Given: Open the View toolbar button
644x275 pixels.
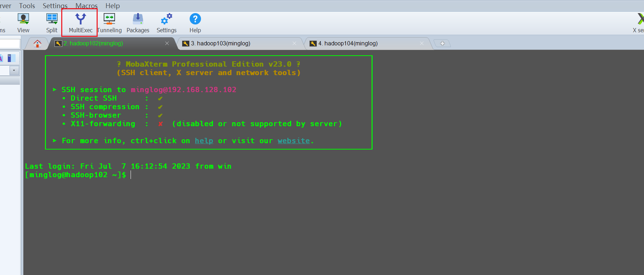Looking at the screenshot, I should coord(23,23).
